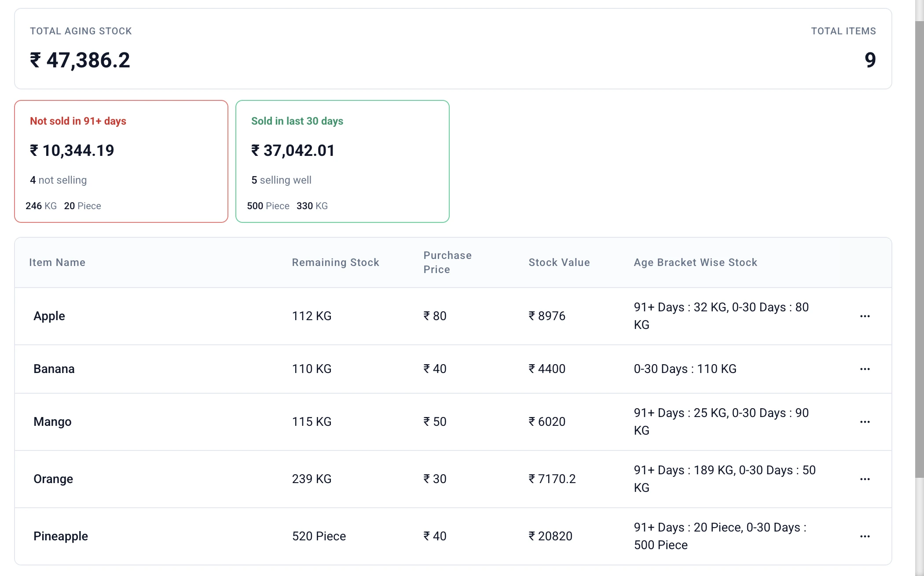Select the 'Not sold in 91+ days' card

121,162
